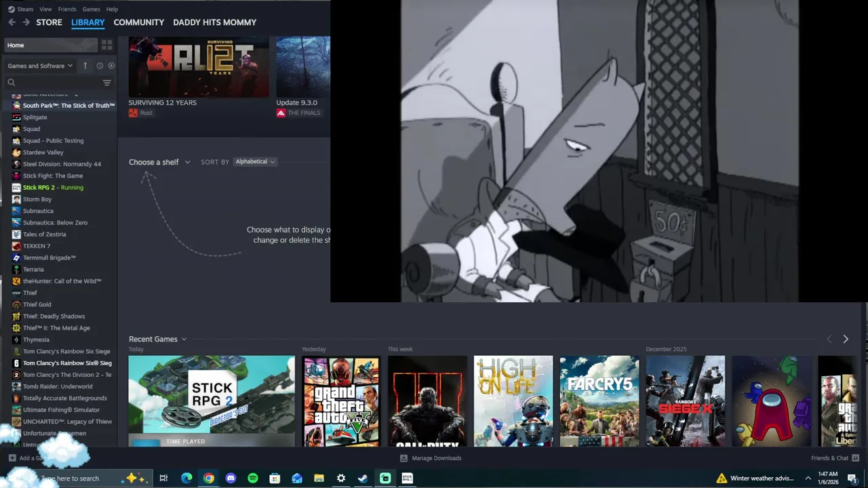Open the View menu
Screen dimensions: 868x488
coord(45,9)
